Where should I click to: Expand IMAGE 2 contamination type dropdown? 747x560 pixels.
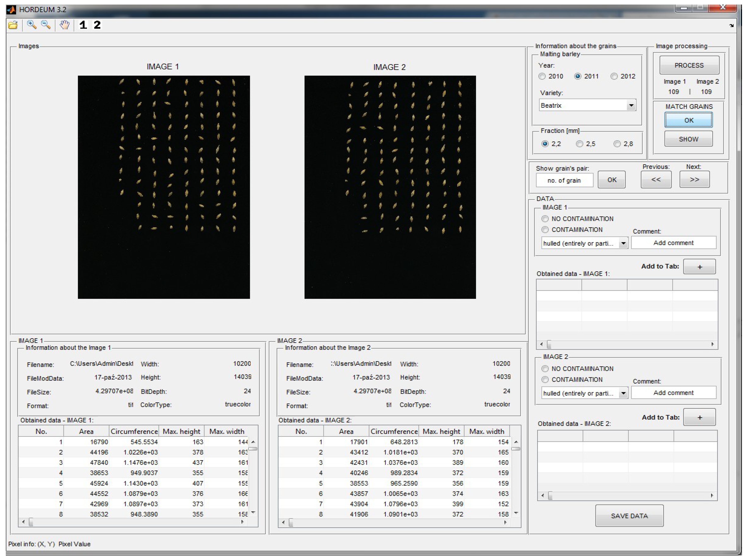click(623, 393)
